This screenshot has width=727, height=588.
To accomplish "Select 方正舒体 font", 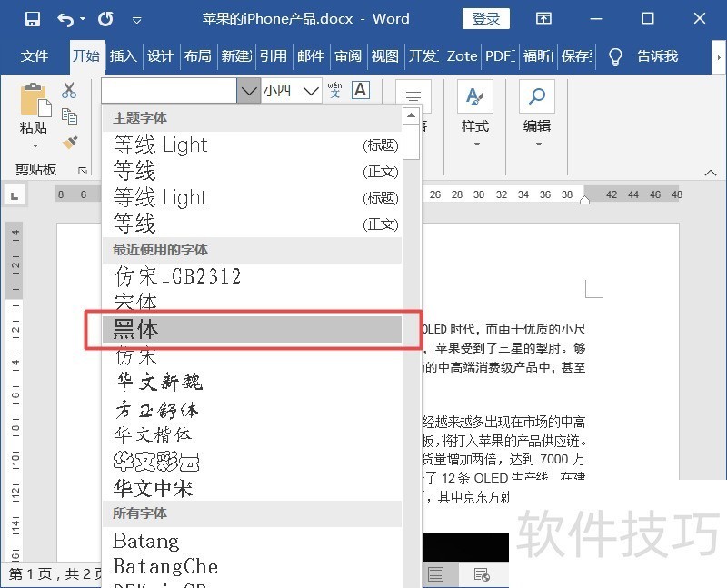I will [252, 409].
